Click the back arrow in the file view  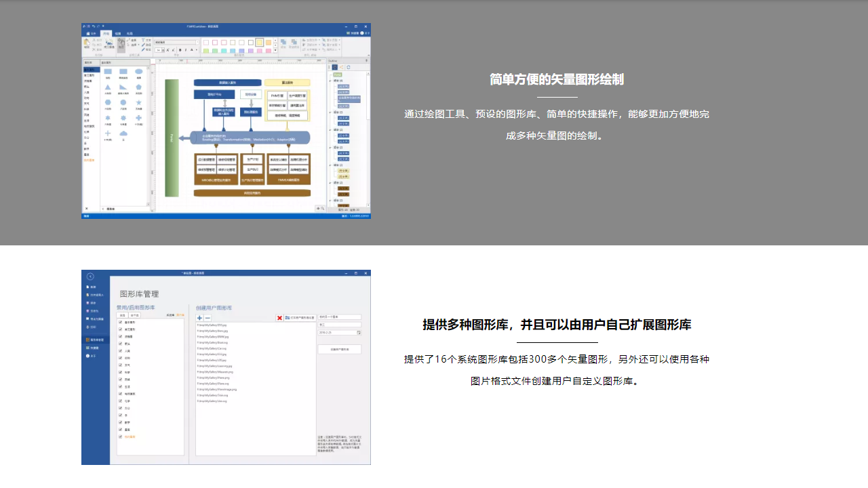click(90, 275)
